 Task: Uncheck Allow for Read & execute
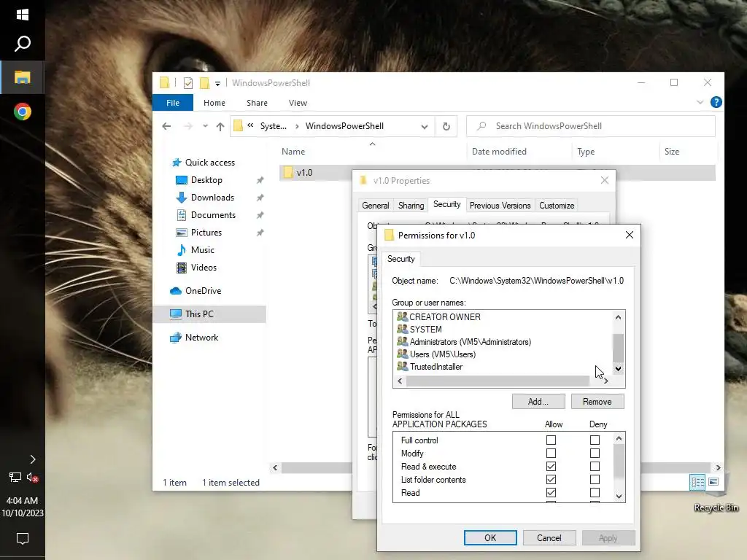click(x=551, y=466)
